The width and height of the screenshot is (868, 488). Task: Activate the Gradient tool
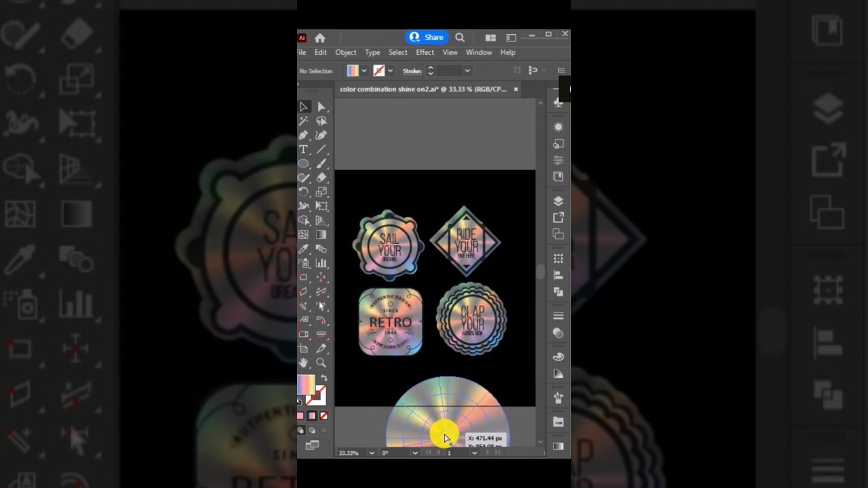[x=321, y=235]
